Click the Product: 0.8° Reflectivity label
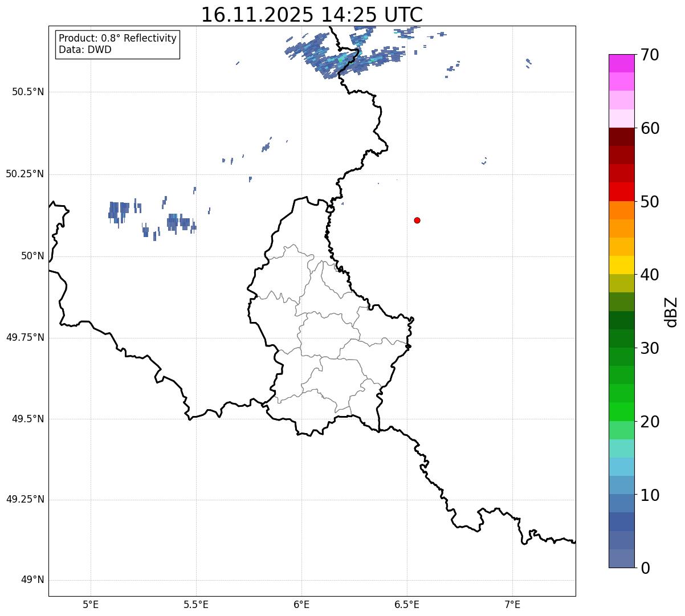 point(117,38)
